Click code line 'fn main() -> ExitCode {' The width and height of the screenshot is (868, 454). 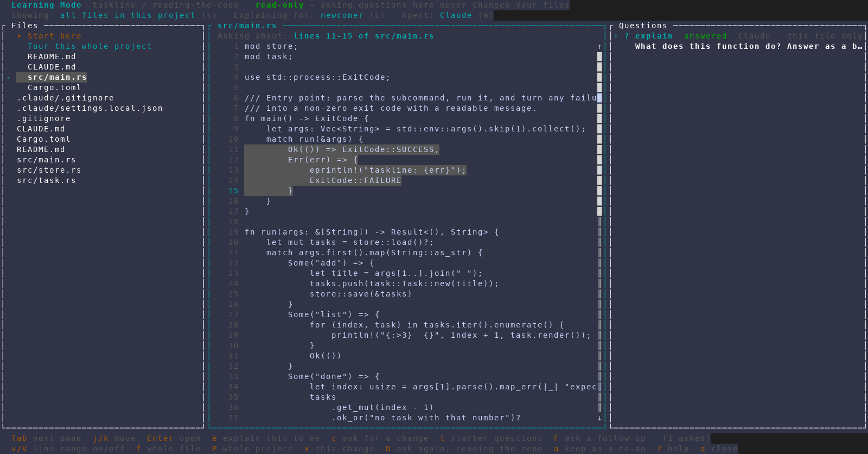(x=307, y=119)
